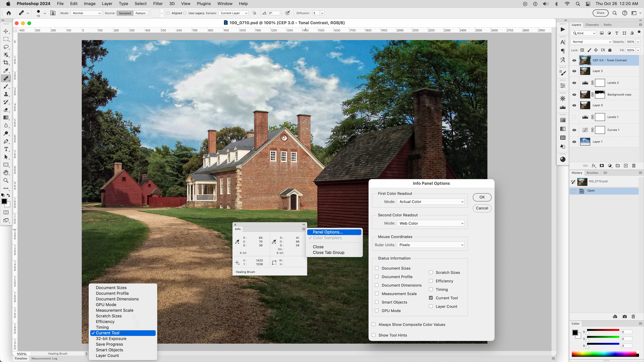
Task: Uncheck the Current Tool checkbox
Action: pos(431,298)
